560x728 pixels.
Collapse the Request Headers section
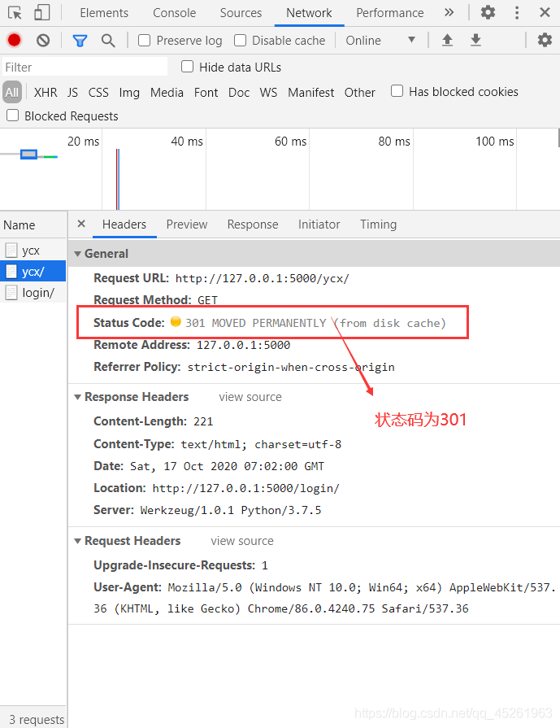point(77,541)
